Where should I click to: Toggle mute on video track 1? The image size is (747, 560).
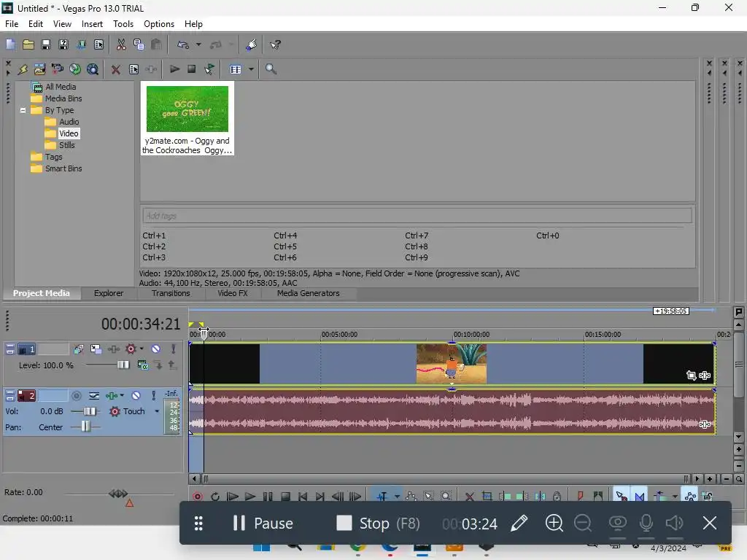click(x=156, y=349)
